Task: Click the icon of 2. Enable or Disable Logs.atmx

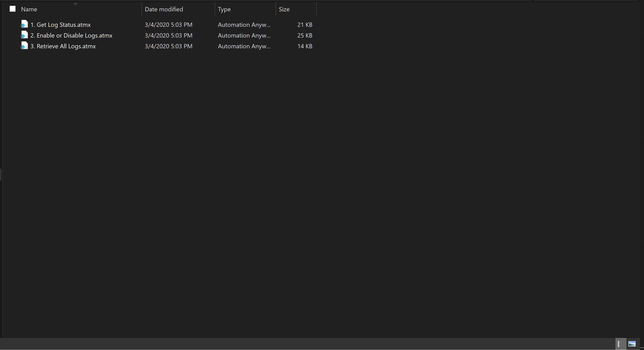Action: [24, 35]
